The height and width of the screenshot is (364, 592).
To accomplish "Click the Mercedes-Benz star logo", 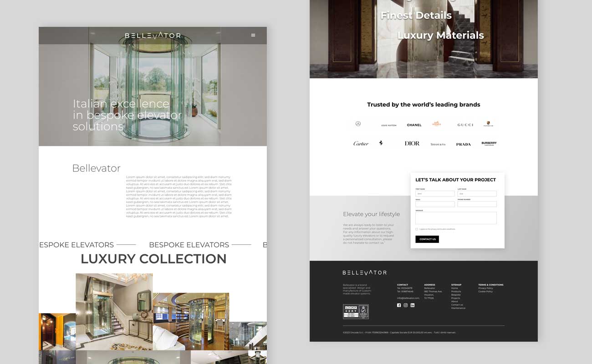I will pyautogui.click(x=358, y=124).
